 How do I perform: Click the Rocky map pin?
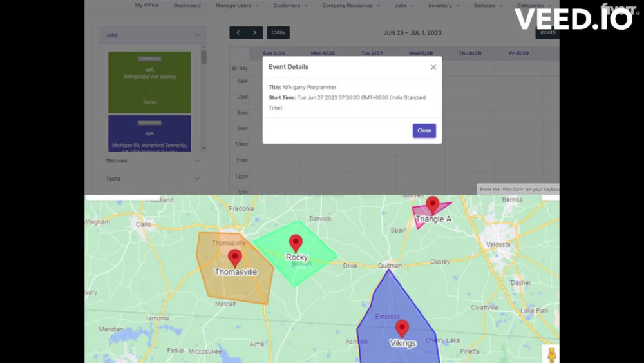click(296, 243)
